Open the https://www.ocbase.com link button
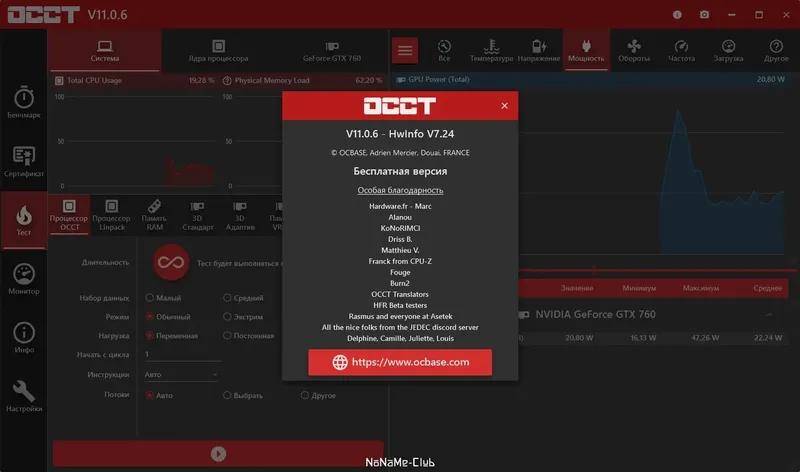This screenshot has height=472, width=800. click(400, 362)
